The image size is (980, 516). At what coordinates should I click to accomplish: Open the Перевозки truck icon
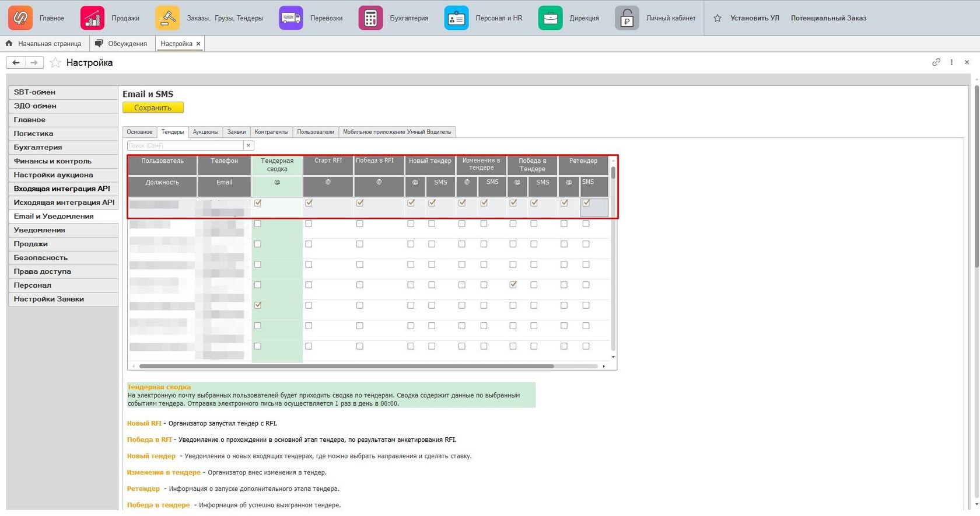[x=290, y=18]
